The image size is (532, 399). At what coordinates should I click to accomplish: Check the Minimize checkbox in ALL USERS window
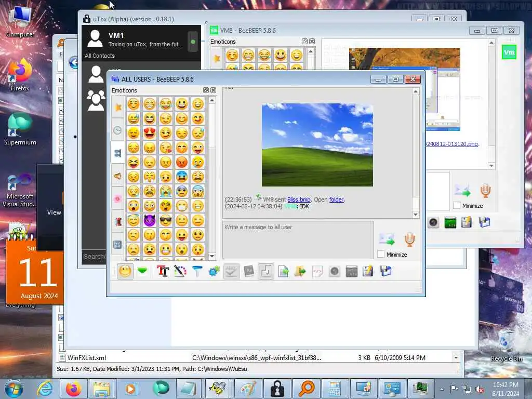[x=381, y=254]
